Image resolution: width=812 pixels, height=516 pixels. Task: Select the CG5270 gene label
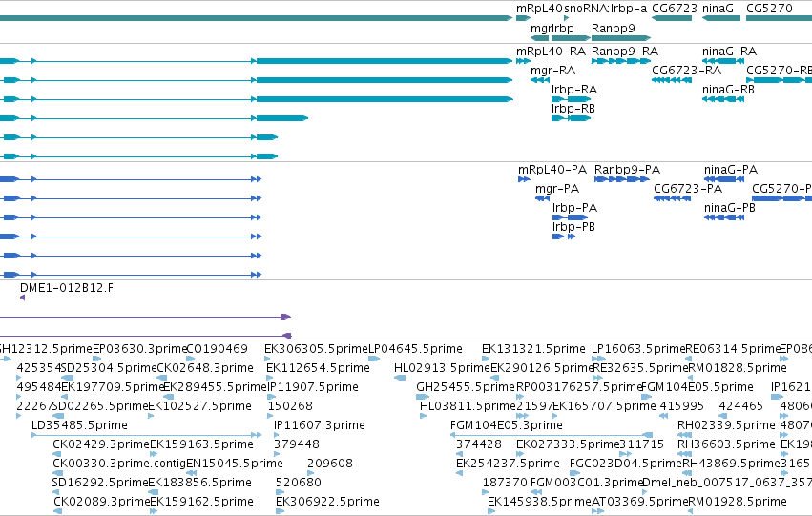pyautogui.click(x=769, y=9)
